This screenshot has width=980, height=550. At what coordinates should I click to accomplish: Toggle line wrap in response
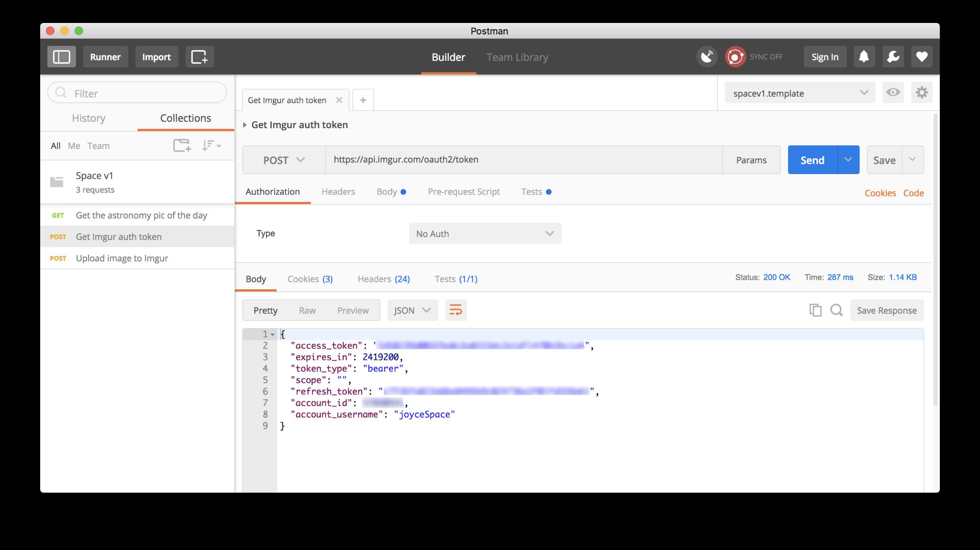pyautogui.click(x=456, y=310)
